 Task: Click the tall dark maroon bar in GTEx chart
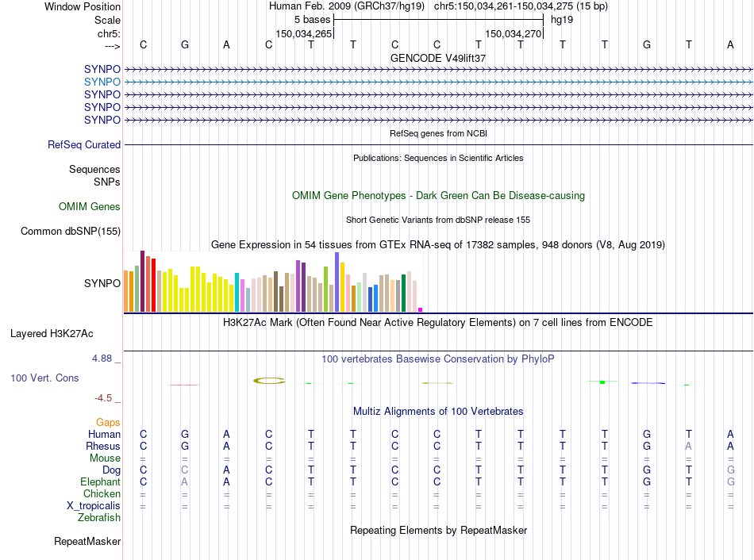[142, 282]
